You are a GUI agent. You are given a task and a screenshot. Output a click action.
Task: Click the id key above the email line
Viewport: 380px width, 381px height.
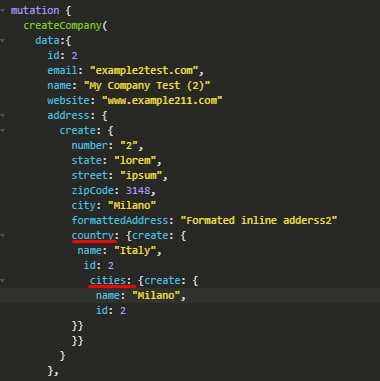pos(53,55)
